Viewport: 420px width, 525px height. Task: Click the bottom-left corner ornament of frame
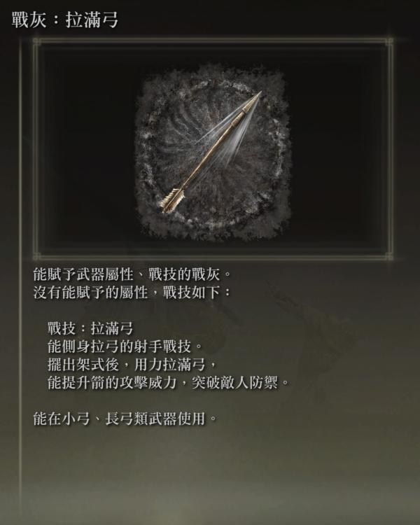pyautogui.click(x=36, y=256)
